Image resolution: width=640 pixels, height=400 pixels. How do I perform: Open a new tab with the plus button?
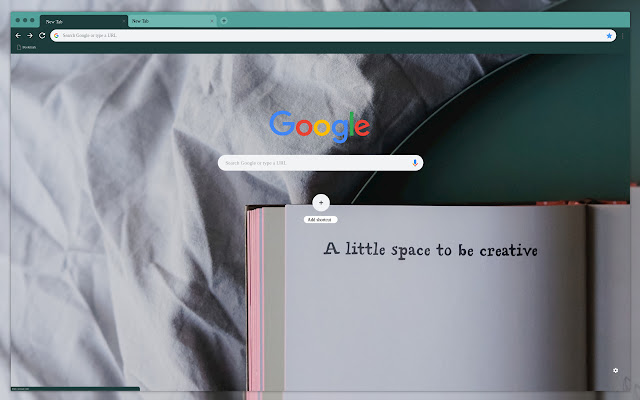pos(224,21)
